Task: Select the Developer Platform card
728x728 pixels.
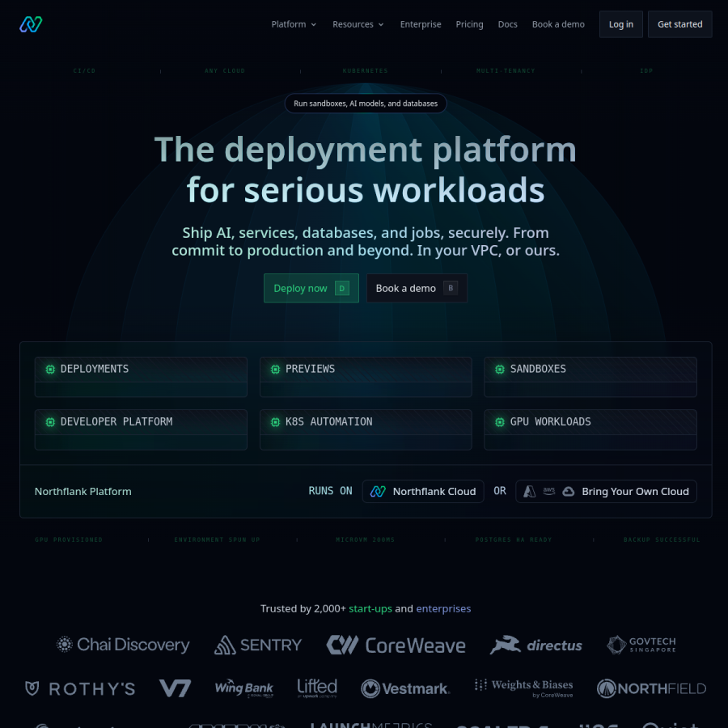Action: (x=141, y=430)
